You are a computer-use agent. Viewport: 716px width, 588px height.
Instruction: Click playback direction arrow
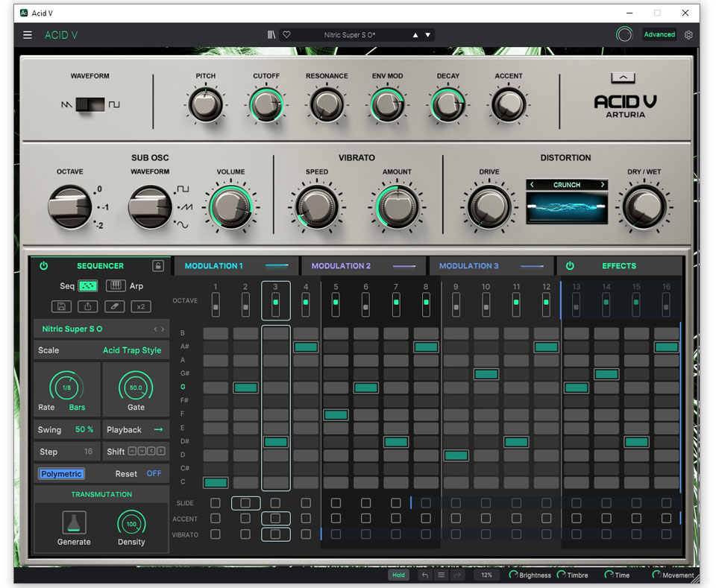(158, 430)
